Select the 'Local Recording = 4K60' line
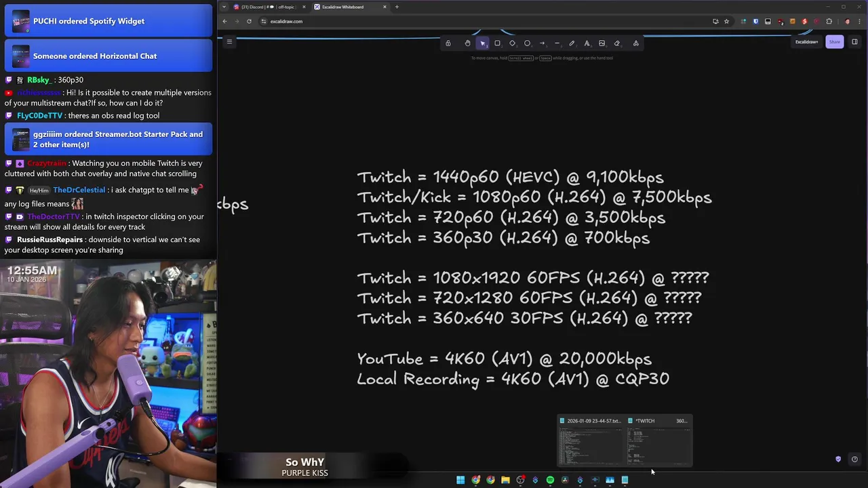The width and height of the screenshot is (868, 488). click(x=513, y=380)
